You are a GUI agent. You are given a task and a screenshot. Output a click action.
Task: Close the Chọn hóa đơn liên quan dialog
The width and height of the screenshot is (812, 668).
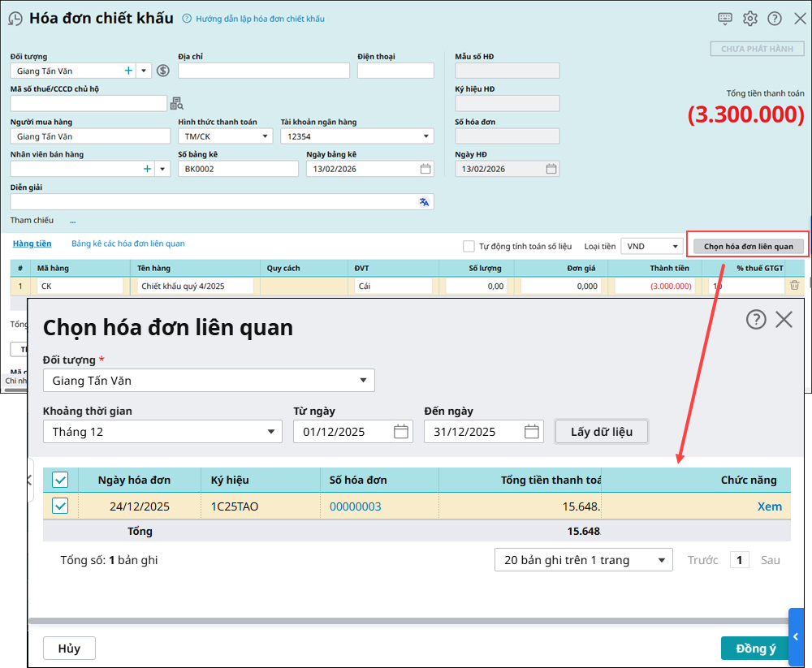pyautogui.click(x=784, y=320)
